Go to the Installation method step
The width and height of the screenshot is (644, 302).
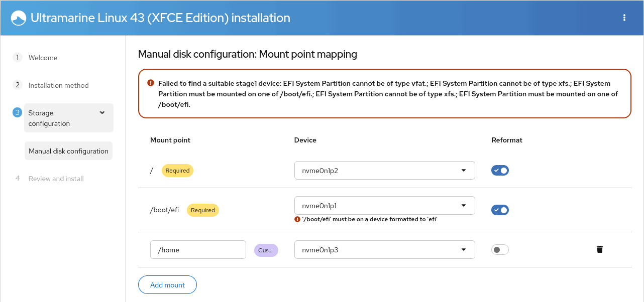58,85
